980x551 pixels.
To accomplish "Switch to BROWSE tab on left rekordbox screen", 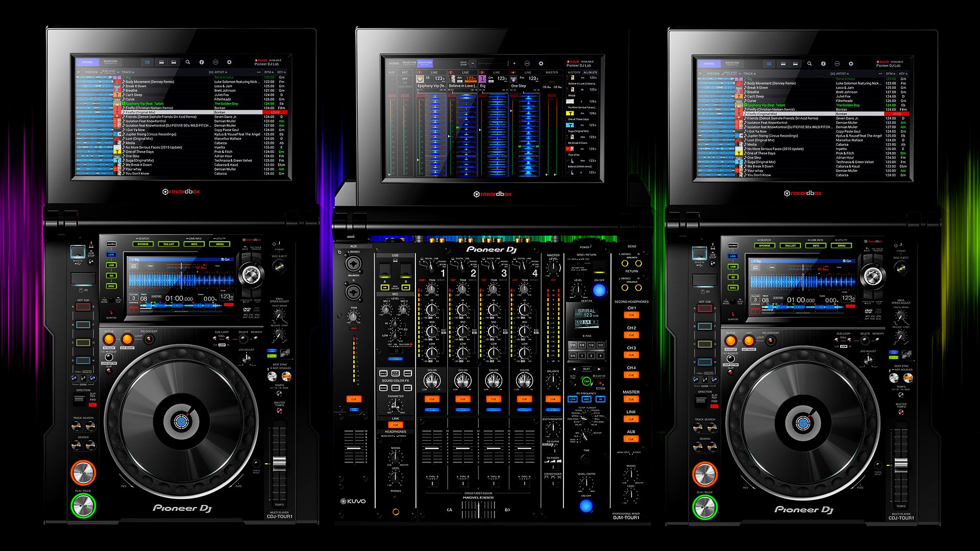I will (88, 62).
